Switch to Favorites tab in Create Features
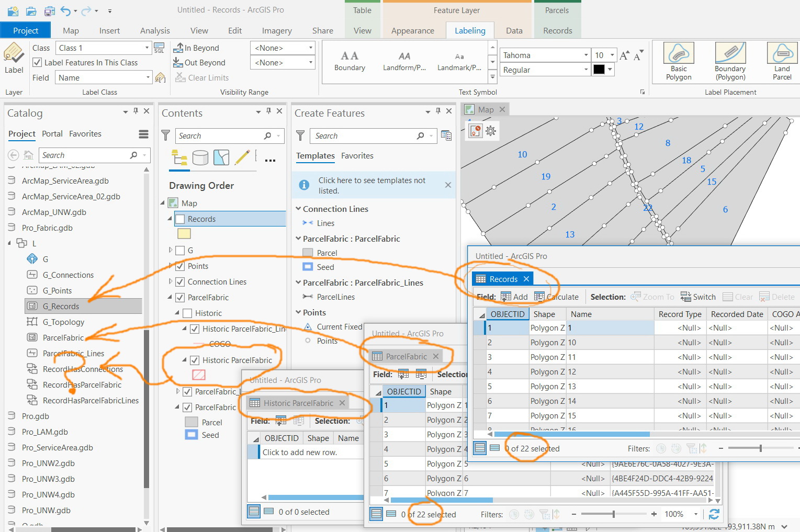Image resolution: width=800 pixels, height=532 pixels. click(357, 156)
